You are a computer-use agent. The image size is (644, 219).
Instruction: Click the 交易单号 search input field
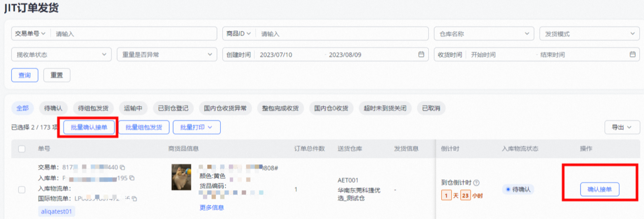point(133,34)
